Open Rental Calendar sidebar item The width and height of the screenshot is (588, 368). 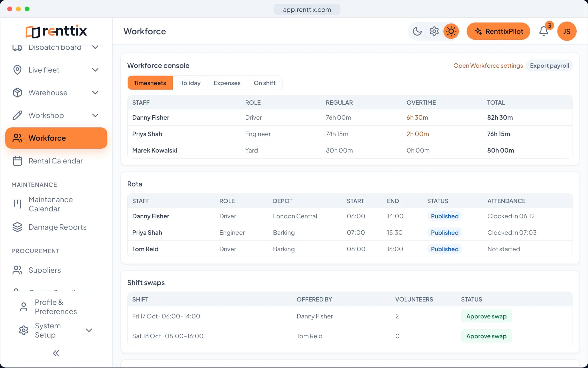pyautogui.click(x=56, y=161)
